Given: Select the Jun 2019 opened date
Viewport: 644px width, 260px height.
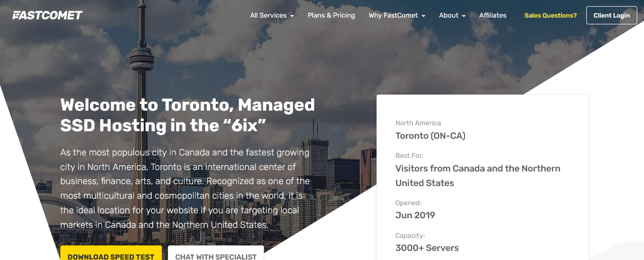Looking at the screenshot, I should [415, 215].
